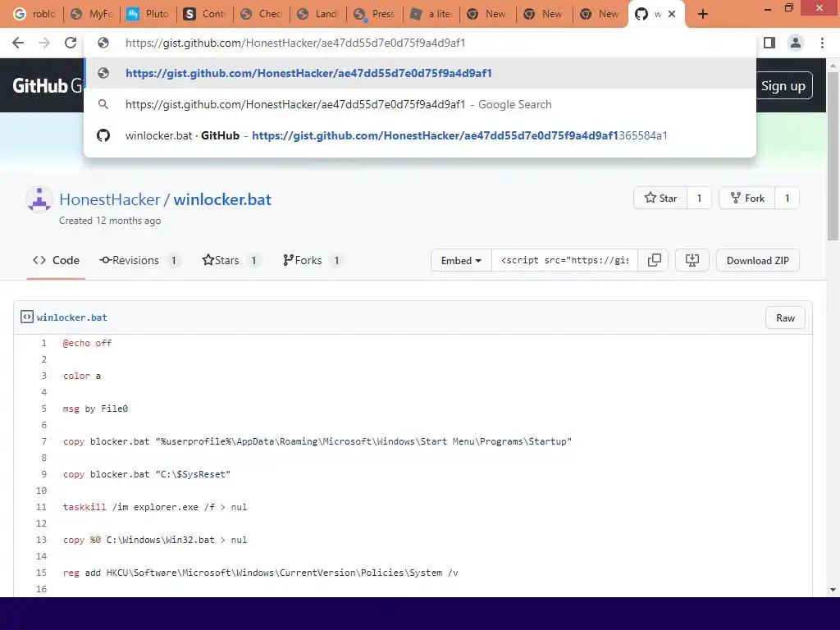This screenshot has width=840, height=630.
Task: Open the HonestHacker user link
Action: point(110,199)
